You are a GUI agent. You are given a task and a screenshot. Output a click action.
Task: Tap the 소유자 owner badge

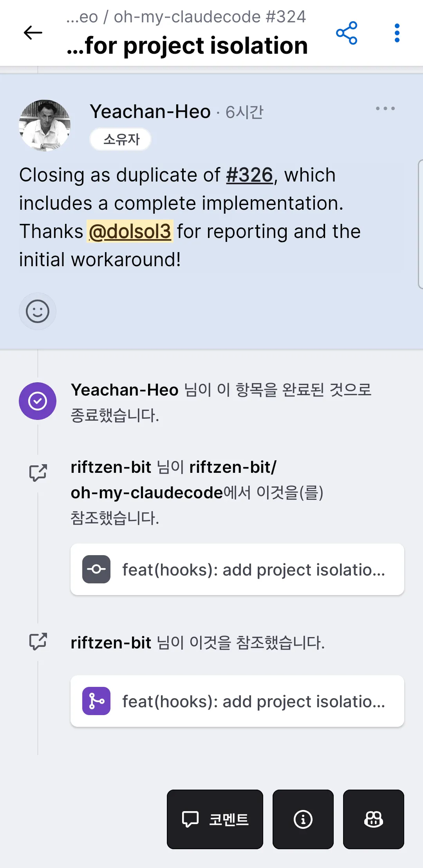121,140
